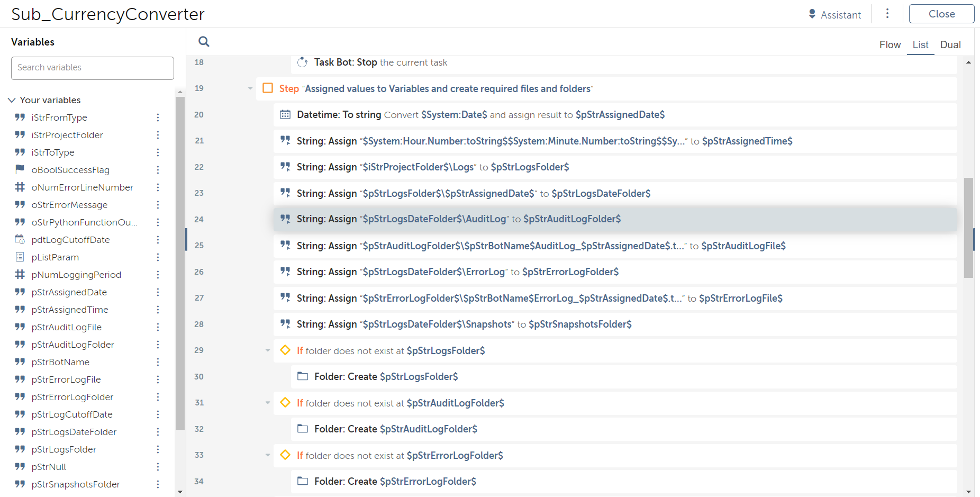
Task: Click the Task Bot: Stop icon on line 18
Action: click(x=303, y=62)
